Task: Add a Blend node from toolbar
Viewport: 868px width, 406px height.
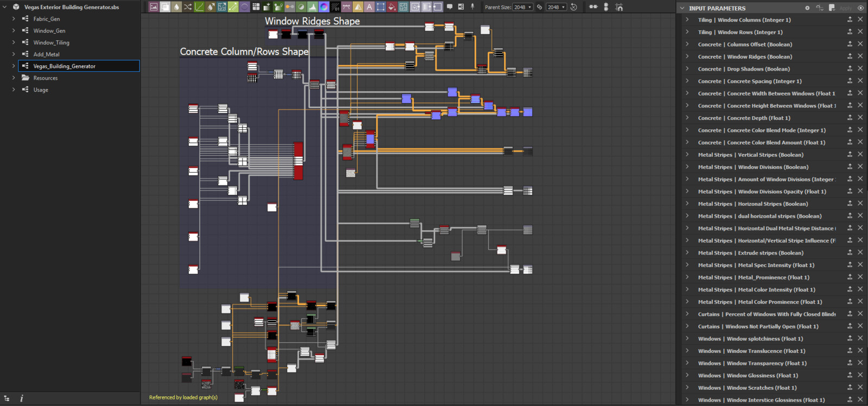Action: [x=165, y=7]
